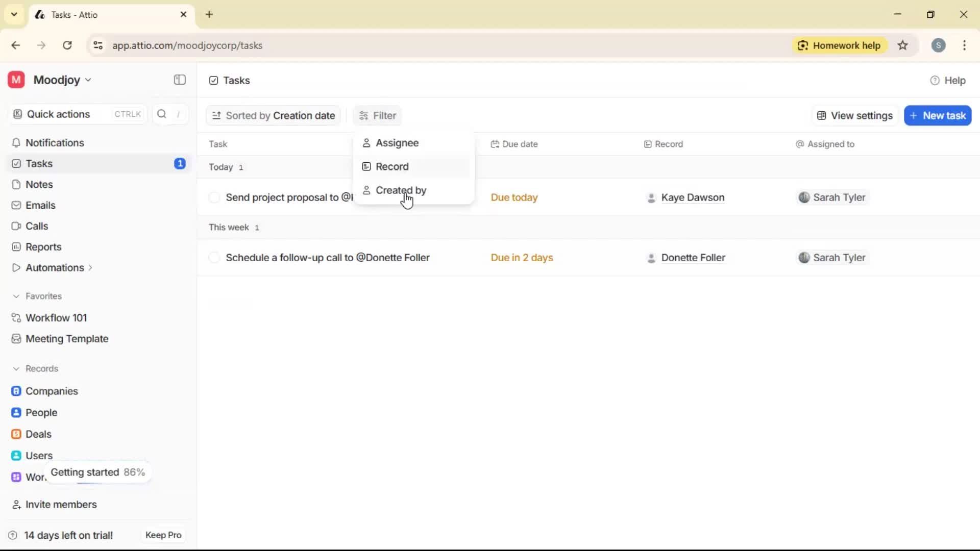Bookmark this page with star icon
980x551 pixels.
coord(903,45)
